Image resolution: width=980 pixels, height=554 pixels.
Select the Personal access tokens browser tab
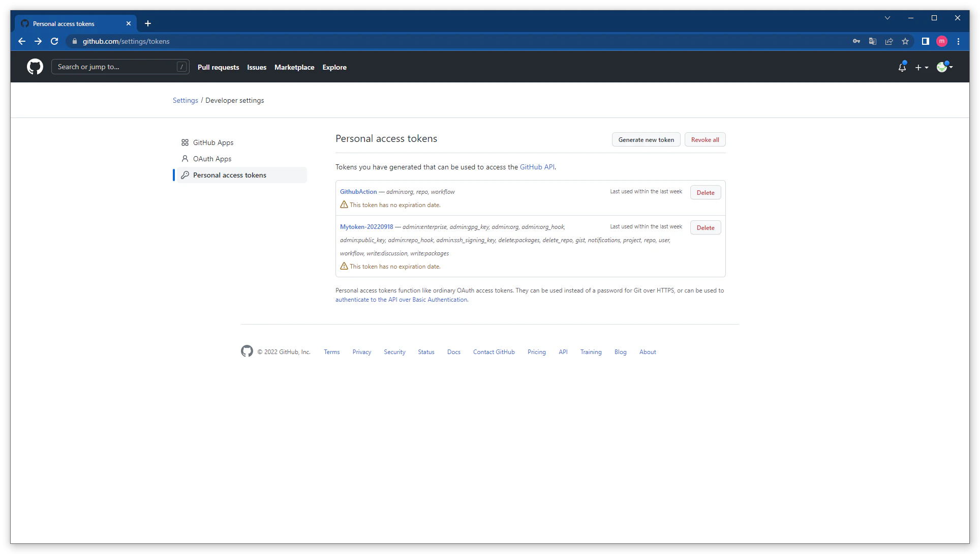pos(76,23)
